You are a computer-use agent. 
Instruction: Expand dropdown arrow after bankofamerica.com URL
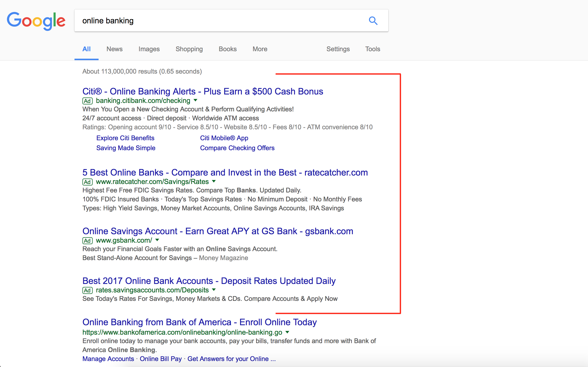point(287,332)
